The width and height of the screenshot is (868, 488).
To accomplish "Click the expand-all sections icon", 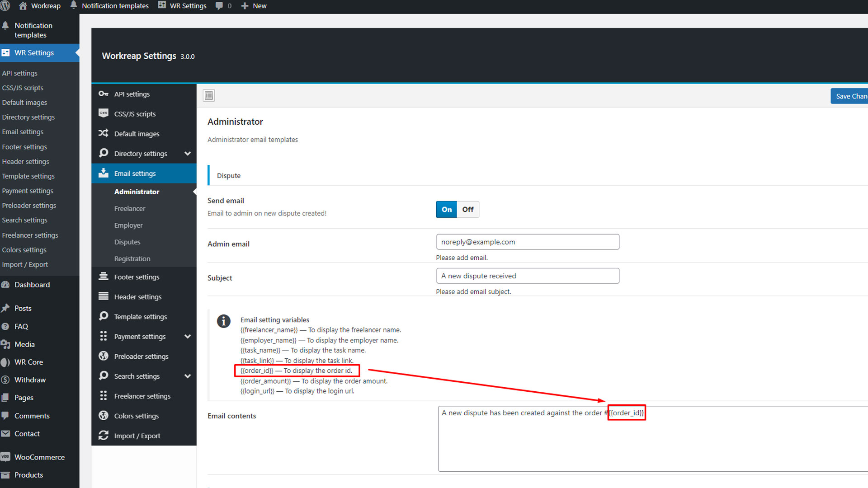I will [208, 95].
